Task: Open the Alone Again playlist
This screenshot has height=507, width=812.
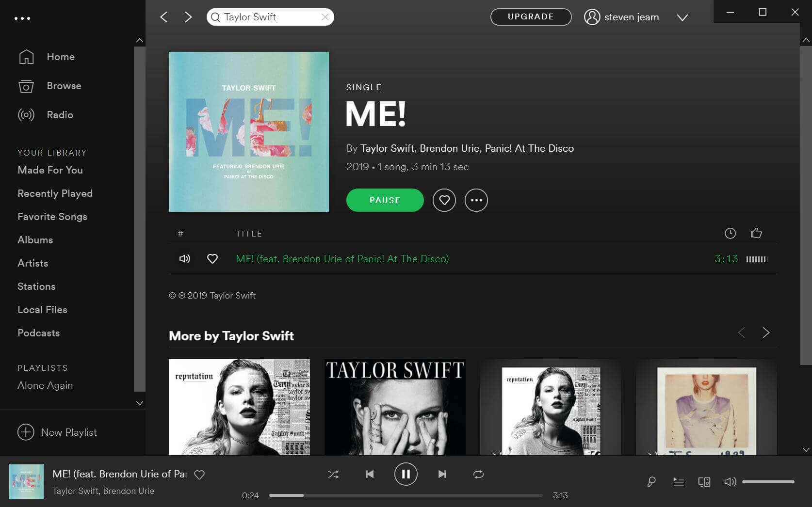Action: coord(45,385)
